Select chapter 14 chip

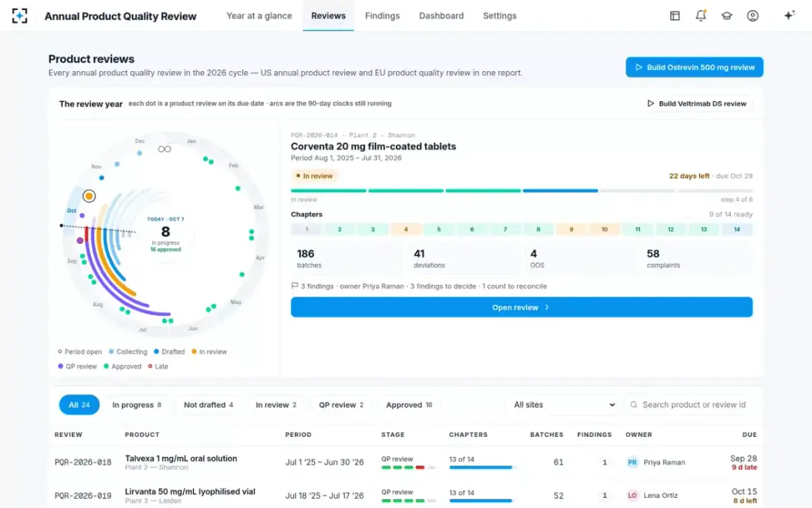pos(737,230)
